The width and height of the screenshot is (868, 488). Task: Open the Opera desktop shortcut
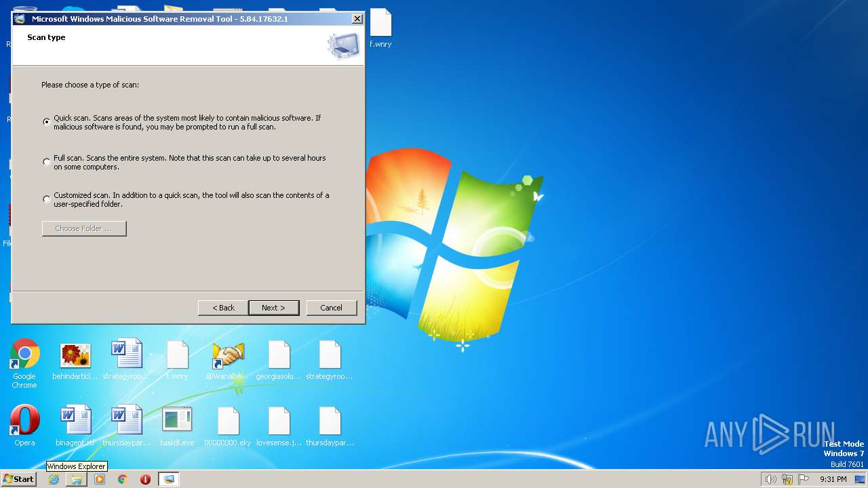tap(24, 426)
